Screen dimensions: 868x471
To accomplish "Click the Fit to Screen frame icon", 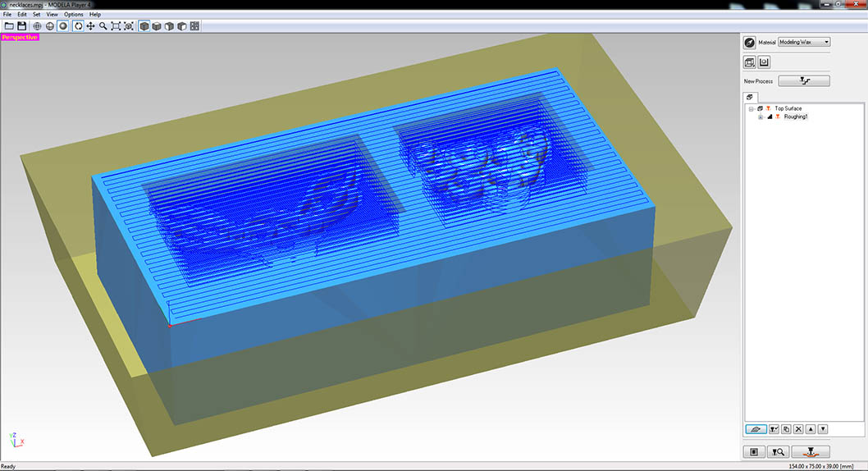I will click(116, 26).
